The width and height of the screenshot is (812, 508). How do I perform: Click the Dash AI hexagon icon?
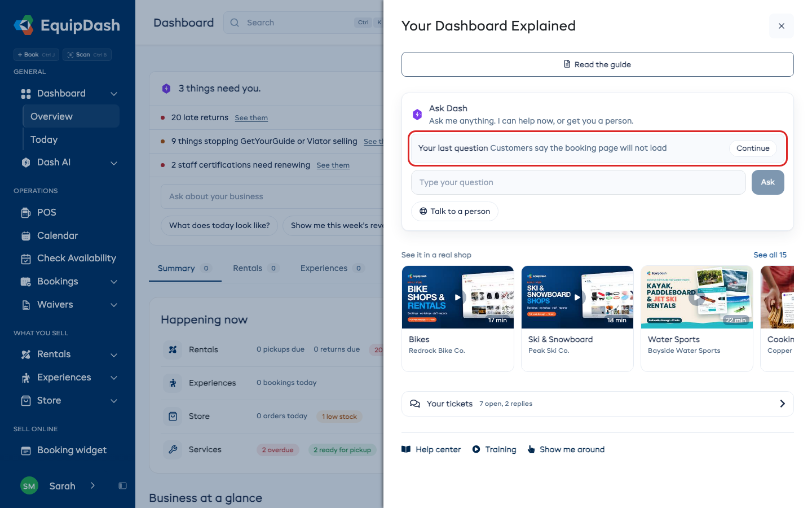26,163
